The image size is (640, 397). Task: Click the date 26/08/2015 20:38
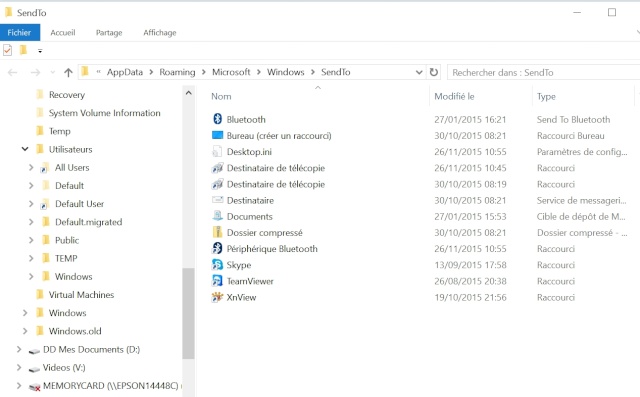coord(470,281)
